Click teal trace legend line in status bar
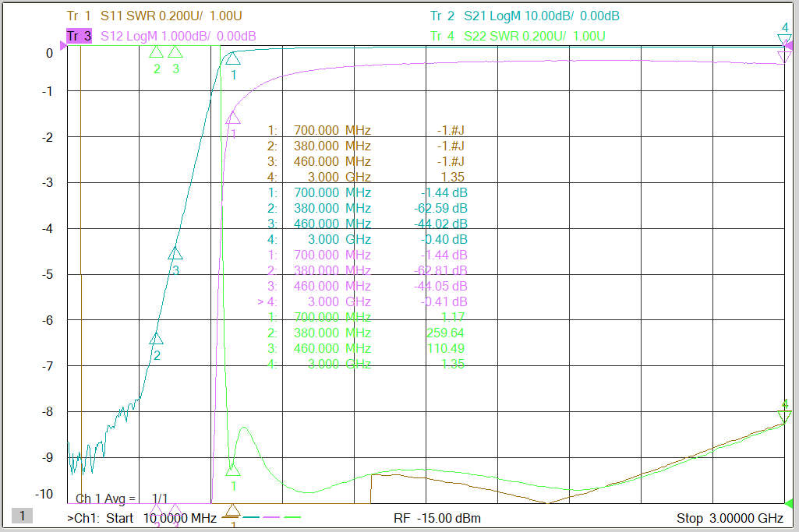799x532 pixels. [x=251, y=517]
